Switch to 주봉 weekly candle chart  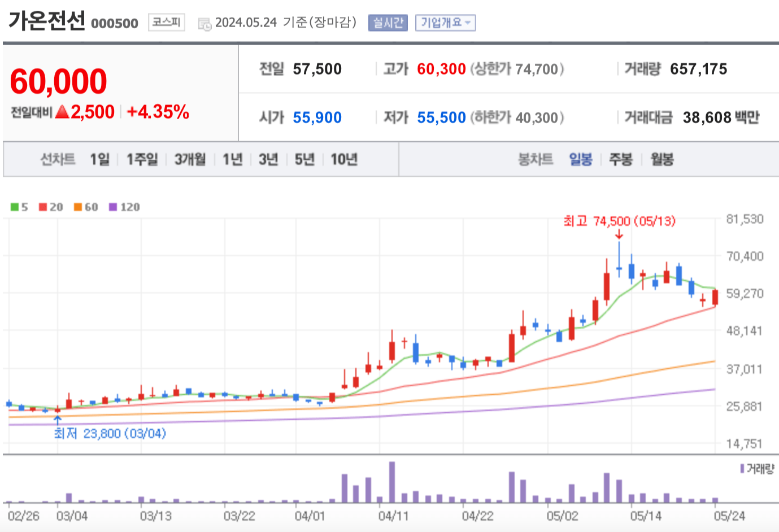click(x=620, y=160)
